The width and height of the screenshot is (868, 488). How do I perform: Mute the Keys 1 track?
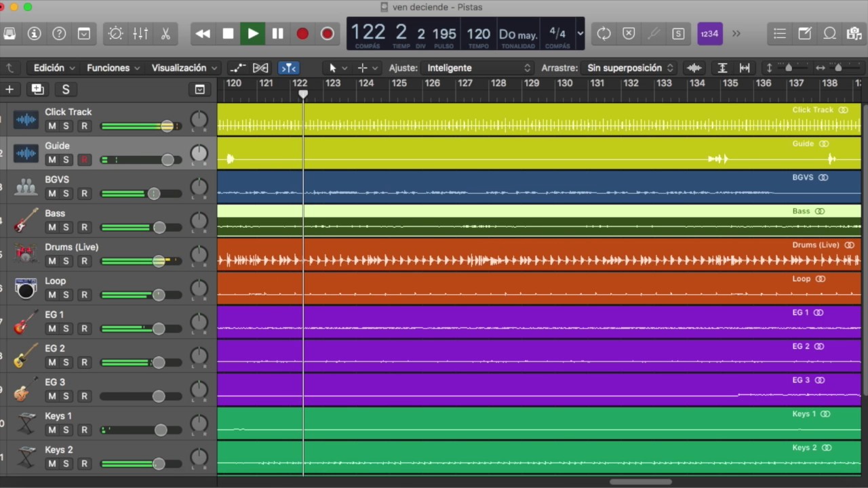pos(52,430)
